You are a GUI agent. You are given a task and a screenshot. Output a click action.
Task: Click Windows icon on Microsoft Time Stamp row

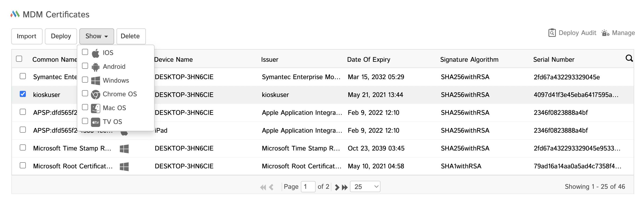coord(124,148)
